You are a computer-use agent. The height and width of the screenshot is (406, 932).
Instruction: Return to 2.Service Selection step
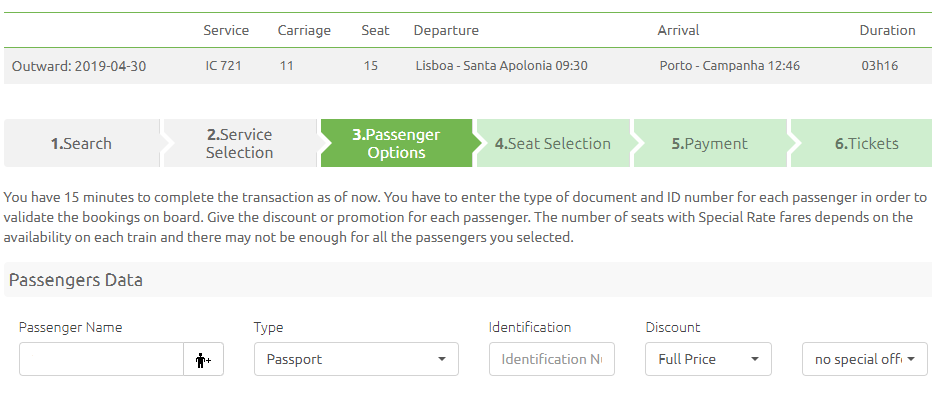pos(240,143)
